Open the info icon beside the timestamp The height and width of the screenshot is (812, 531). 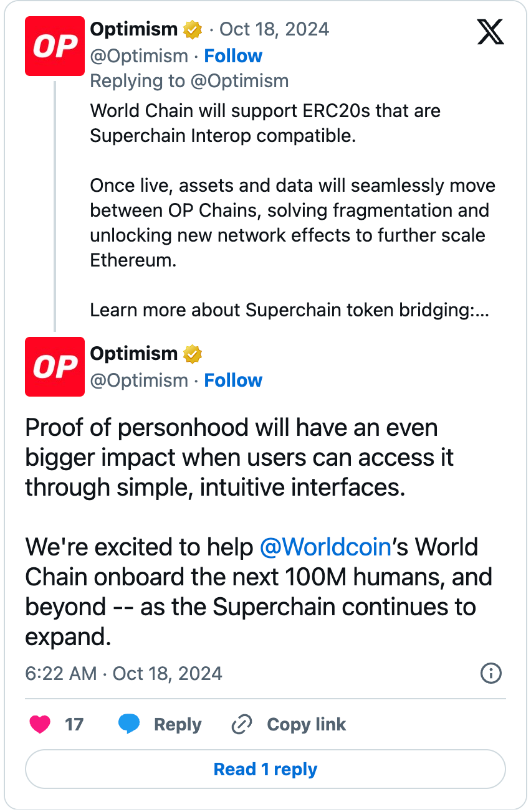point(490,673)
